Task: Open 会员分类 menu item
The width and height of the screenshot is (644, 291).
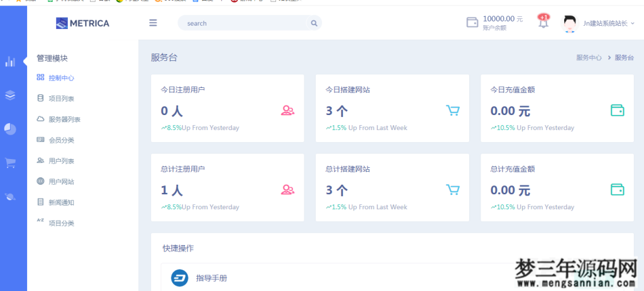Action: pos(61,140)
